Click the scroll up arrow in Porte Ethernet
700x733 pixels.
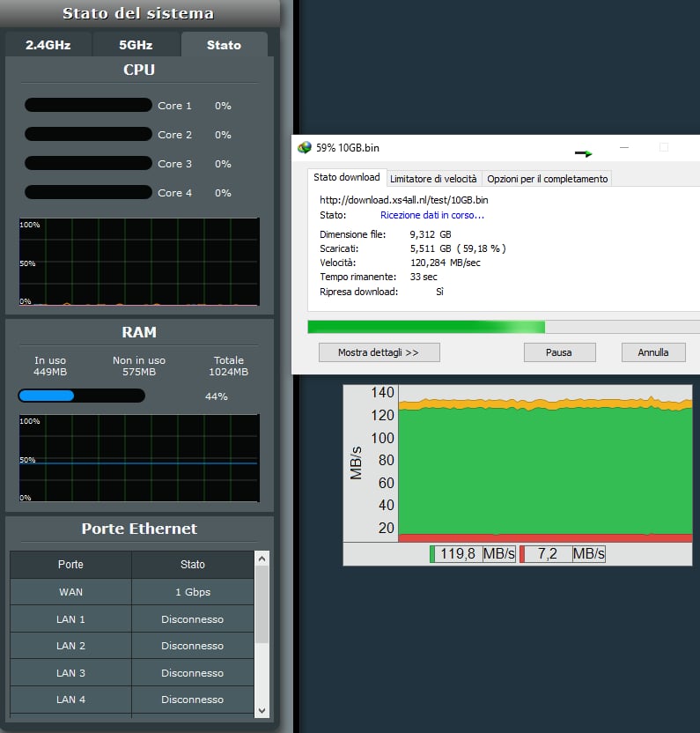click(262, 559)
